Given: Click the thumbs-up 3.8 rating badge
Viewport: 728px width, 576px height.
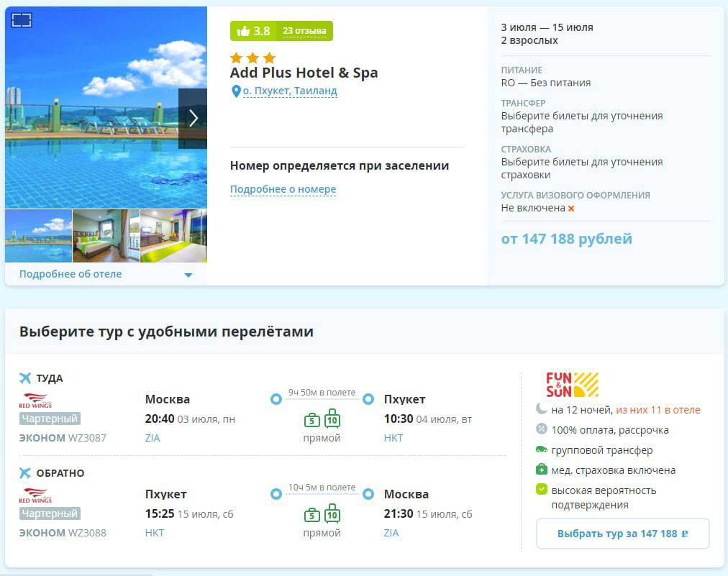Looking at the screenshot, I should point(253,31).
